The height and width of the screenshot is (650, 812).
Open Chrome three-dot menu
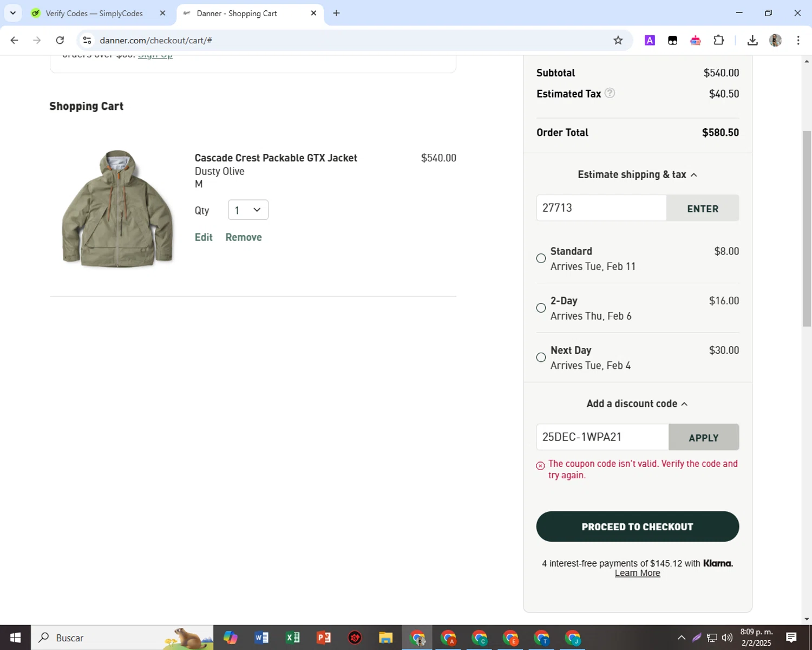[x=798, y=40]
